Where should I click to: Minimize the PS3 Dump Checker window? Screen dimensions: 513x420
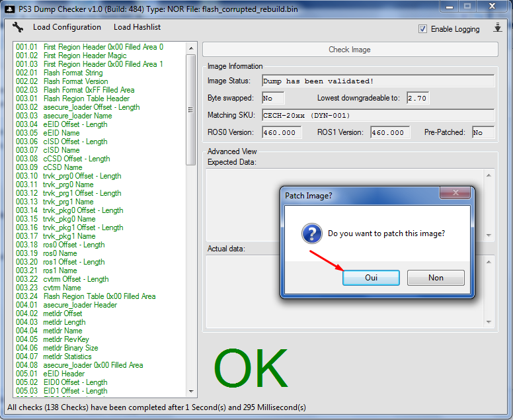coord(450,6)
